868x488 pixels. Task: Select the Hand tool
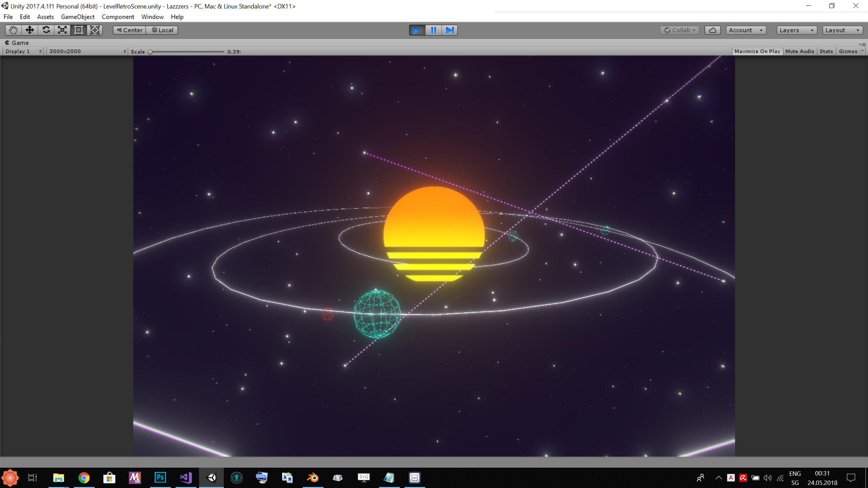[13, 30]
